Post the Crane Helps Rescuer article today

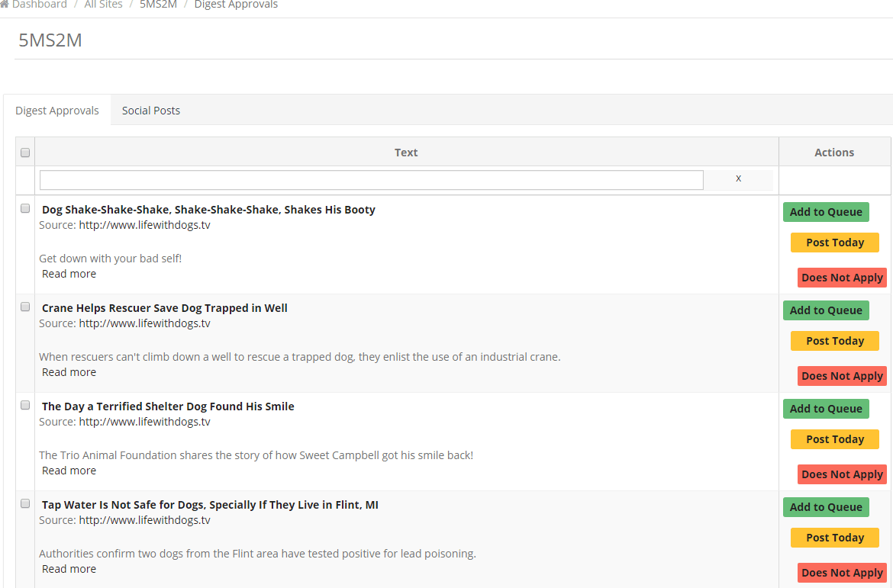click(x=834, y=341)
